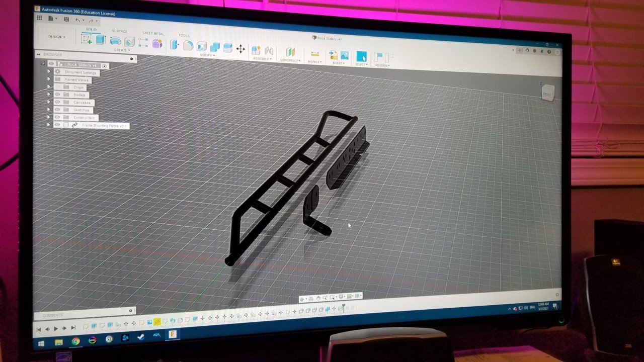This screenshot has height=362, width=644.
Task: Open the INSPECT dropdown menu
Action: tap(315, 62)
